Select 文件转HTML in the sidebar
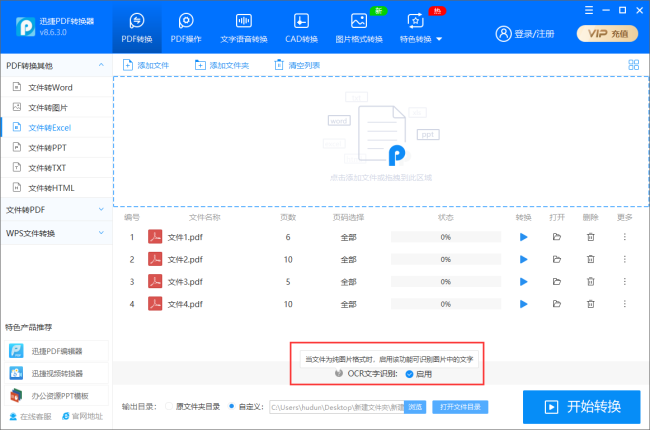 tap(57, 188)
